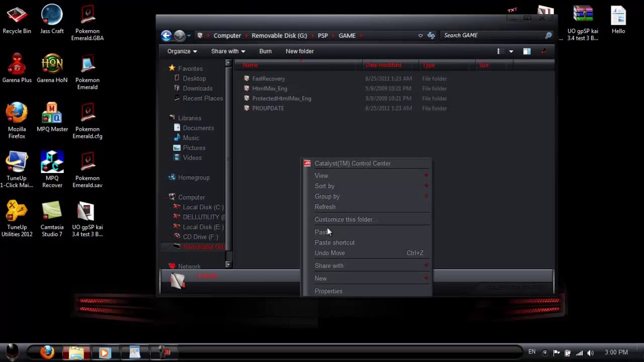The height and width of the screenshot is (362, 644).
Task: Open the address bar history dropdown
Action: click(x=421, y=35)
